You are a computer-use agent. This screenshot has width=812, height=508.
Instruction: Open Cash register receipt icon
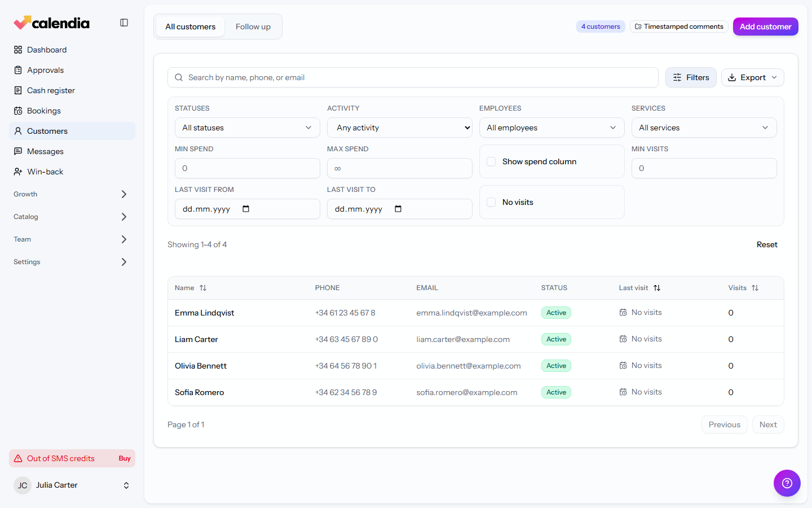18,90
